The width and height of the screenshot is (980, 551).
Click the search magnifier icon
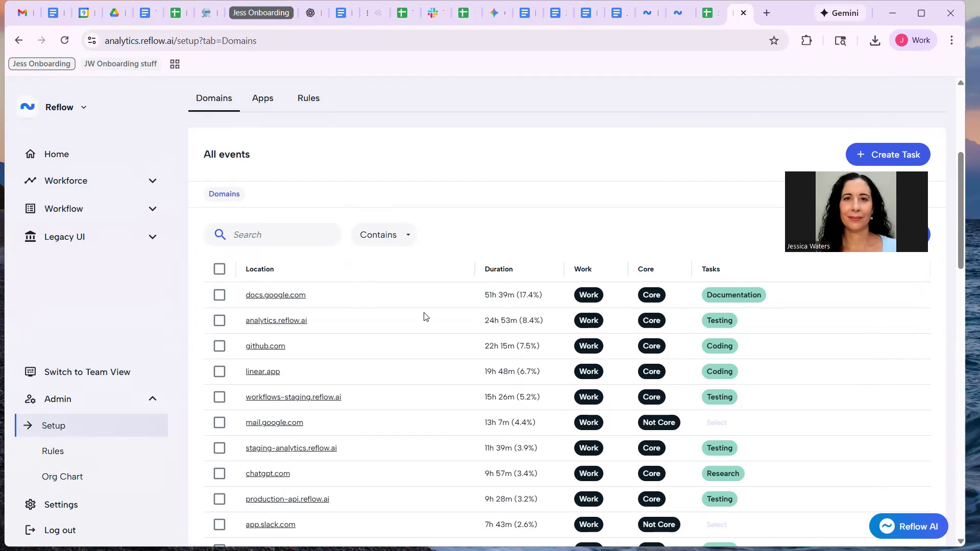220,235
